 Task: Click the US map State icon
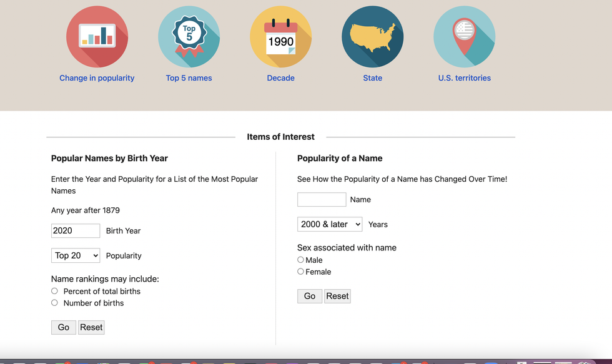click(372, 36)
